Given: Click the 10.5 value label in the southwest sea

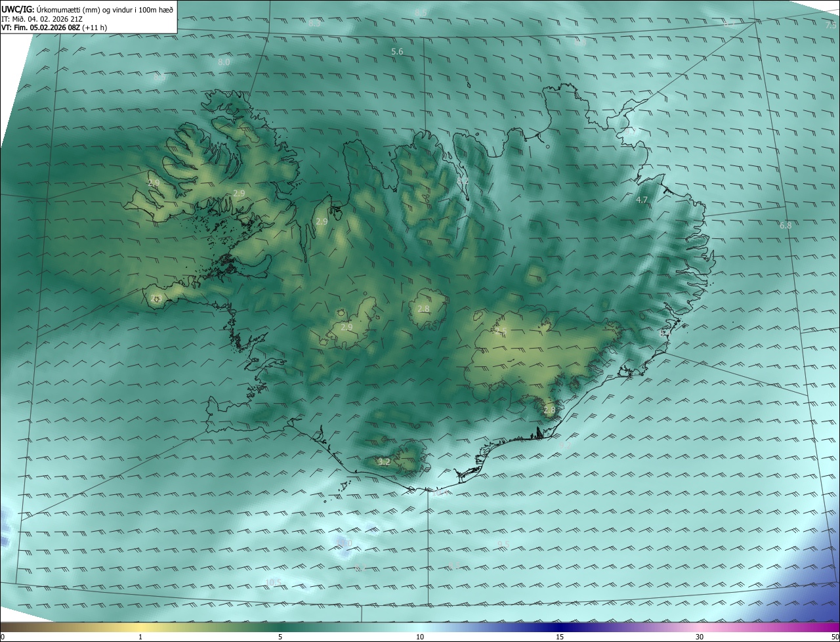Looking at the screenshot, I should click(274, 582).
